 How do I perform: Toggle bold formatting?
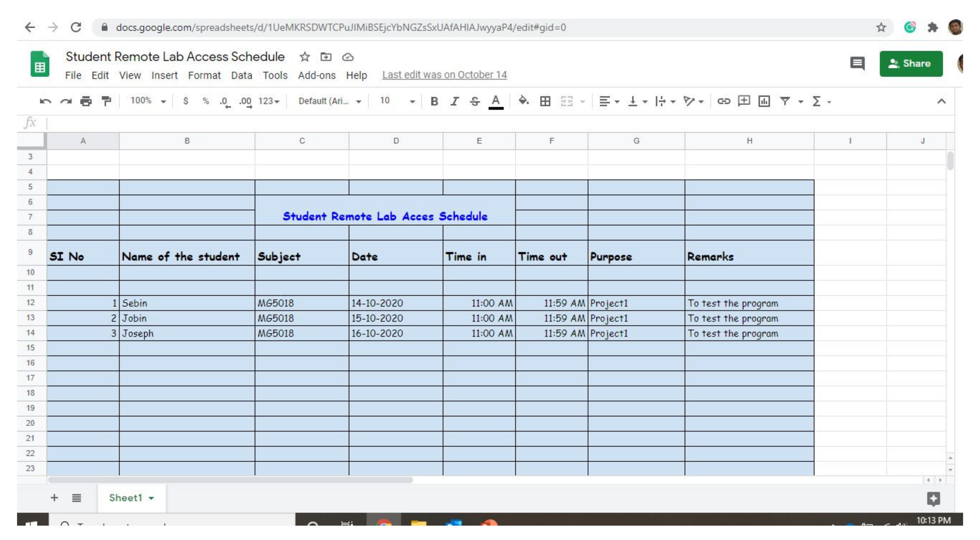[x=434, y=101]
